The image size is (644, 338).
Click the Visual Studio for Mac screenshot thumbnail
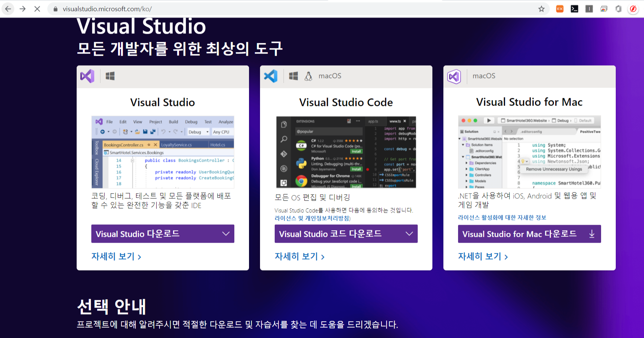pyautogui.click(x=530, y=152)
